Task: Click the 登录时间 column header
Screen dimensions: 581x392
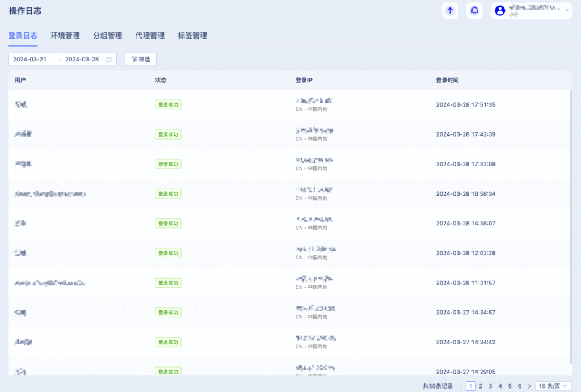Action: pyautogui.click(x=447, y=81)
